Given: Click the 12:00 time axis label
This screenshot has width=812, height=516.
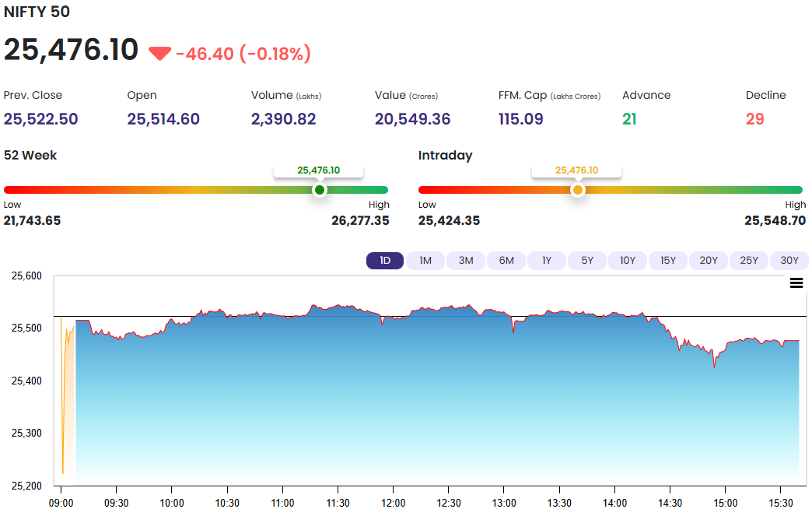Looking at the screenshot, I should click(394, 503).
